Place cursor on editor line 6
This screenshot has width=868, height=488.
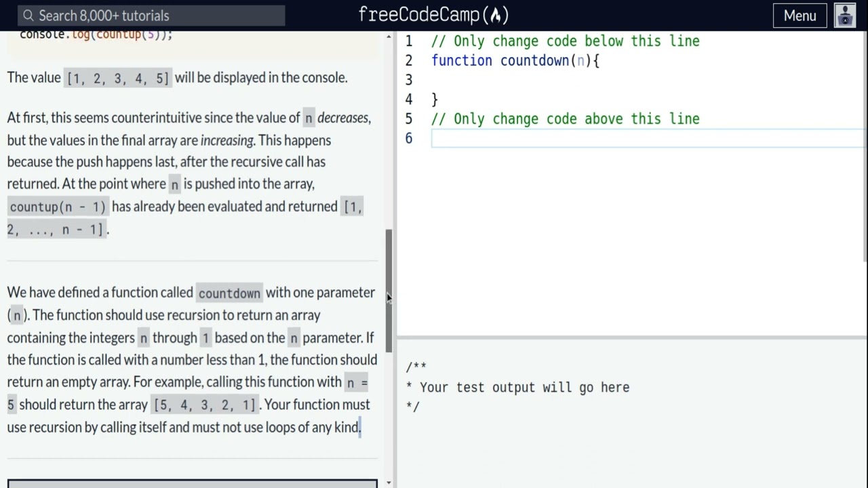[648, 138]
